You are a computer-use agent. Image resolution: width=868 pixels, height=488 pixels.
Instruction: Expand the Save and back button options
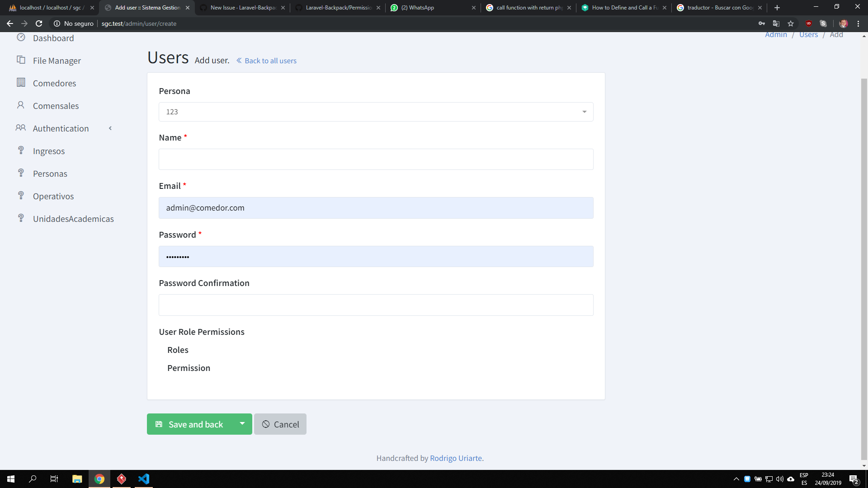tap(242, 424)
